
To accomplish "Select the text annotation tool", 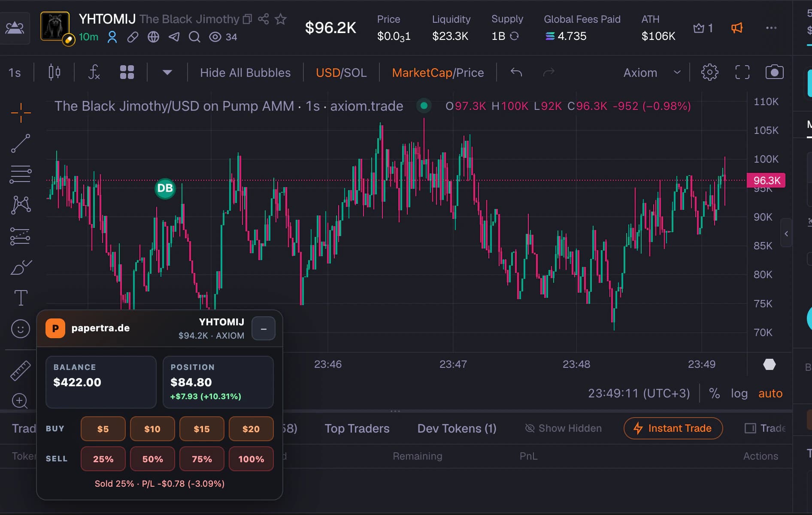I will (x=21, y=298).
